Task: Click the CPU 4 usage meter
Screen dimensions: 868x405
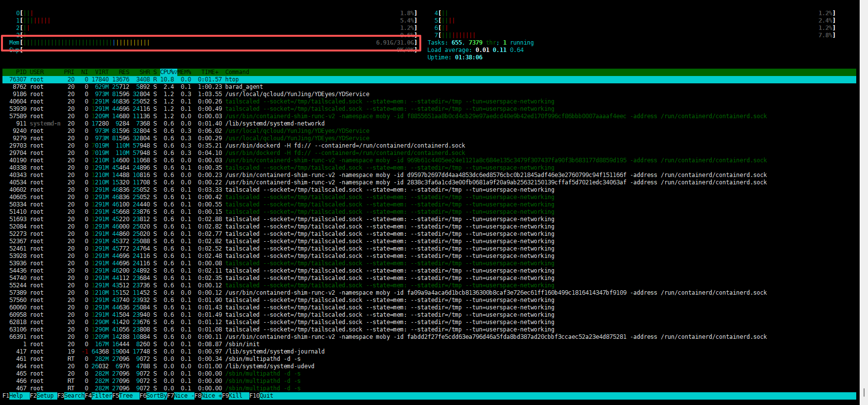Action: (x=635, y=13)
